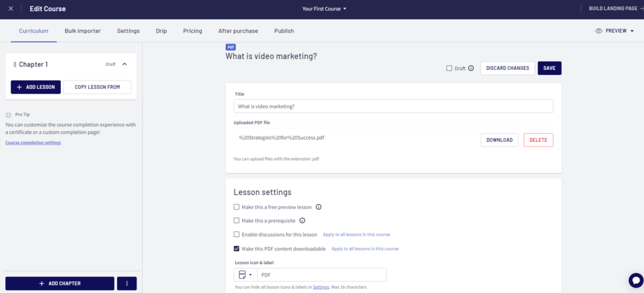Click info icon next to prerequisite option

click(303, 220)
